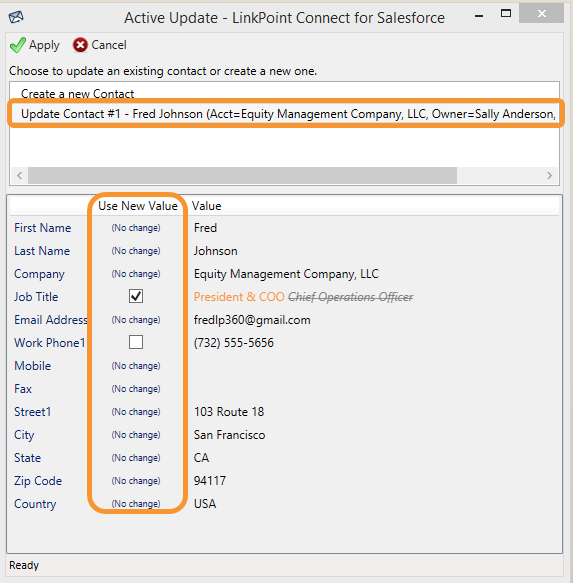Click (No change) in Fax row

136,389
